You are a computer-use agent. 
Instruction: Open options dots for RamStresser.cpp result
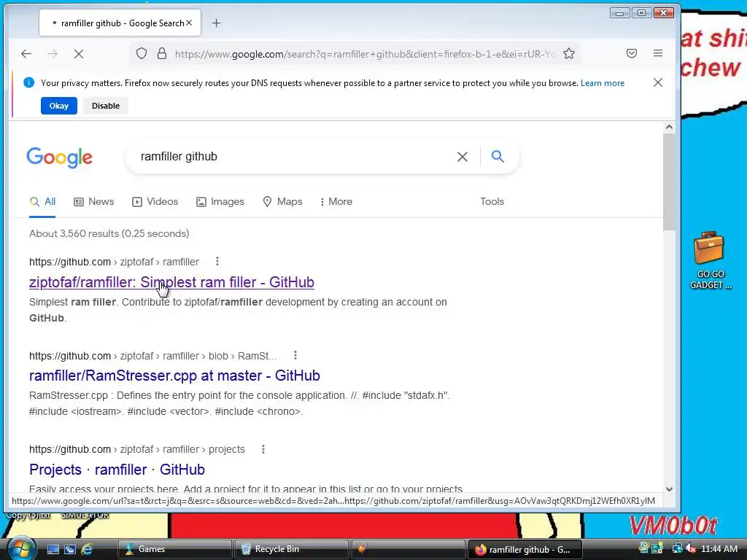[x=295, y=355]
